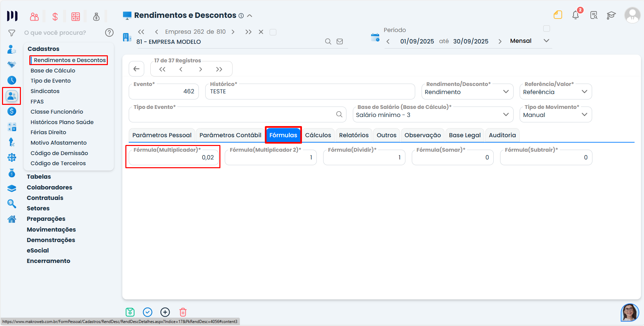The height and width of the screenshot is (326, 644).
Task: Open Base de Cálculo menu link
Action: [x=53, y=70]
